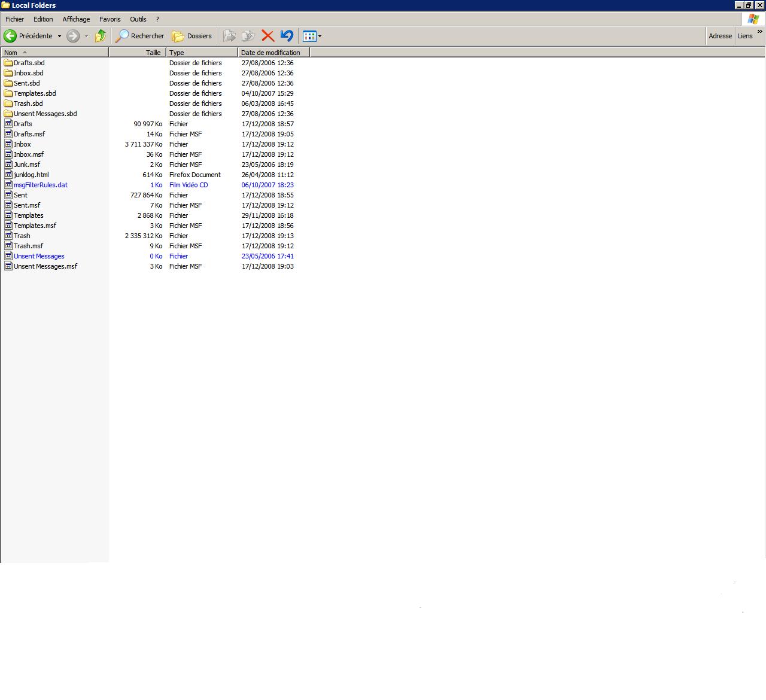Click the 727 864 Ko size value
The width and height of the screenshot is (766, 700).
tap(146, 195)
